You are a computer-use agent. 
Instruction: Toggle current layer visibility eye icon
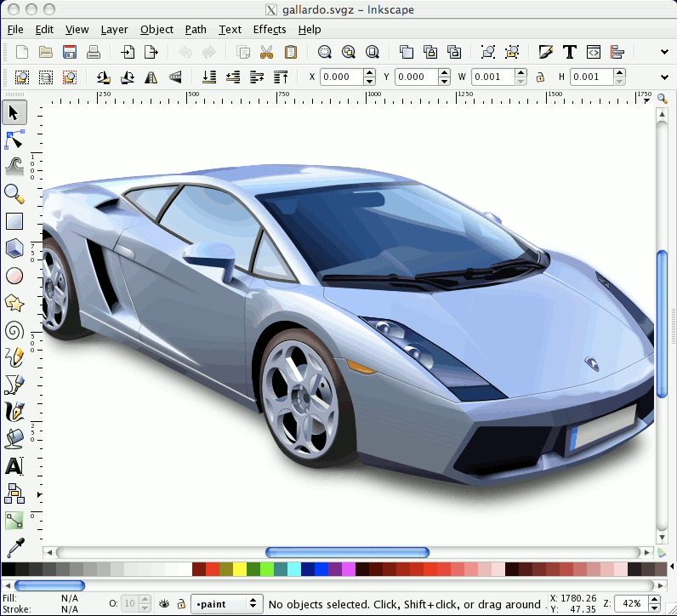[x=165, y=604]
